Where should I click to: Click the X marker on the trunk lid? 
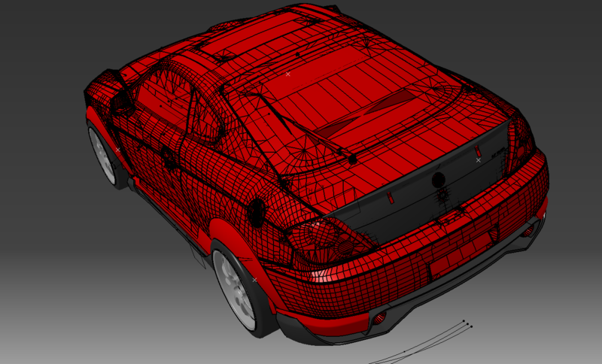click(x=478, y=160)
